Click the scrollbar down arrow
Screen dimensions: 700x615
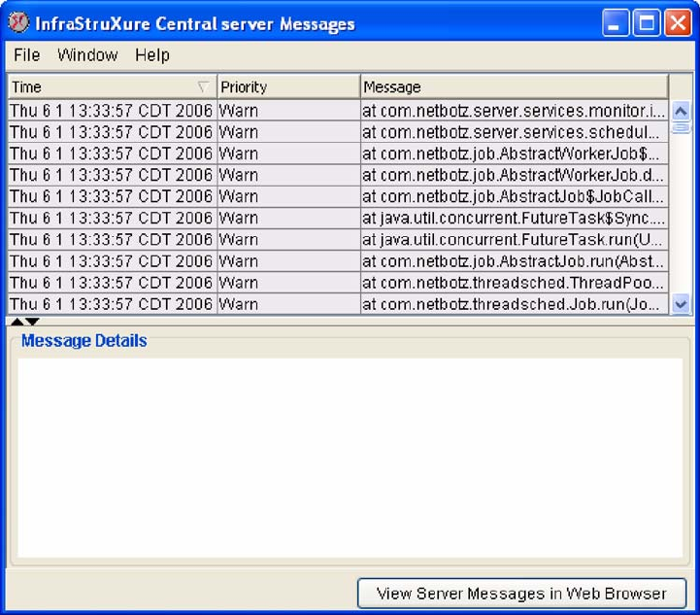tap(681, 305)
